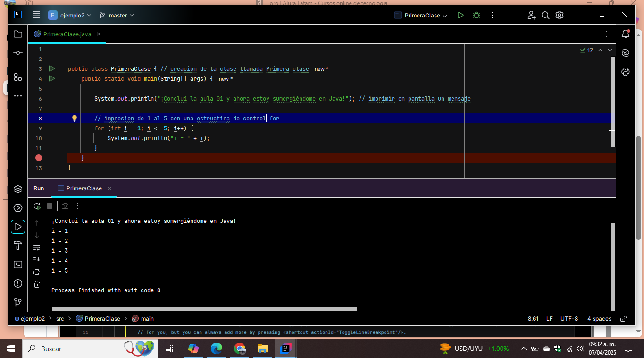Open the Build hammer tool window
The height and width of the screenshot is (358, 644).
point(18,246)
